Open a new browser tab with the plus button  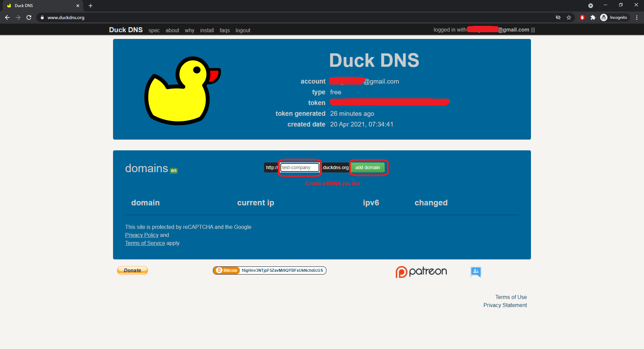pos(90,6)
